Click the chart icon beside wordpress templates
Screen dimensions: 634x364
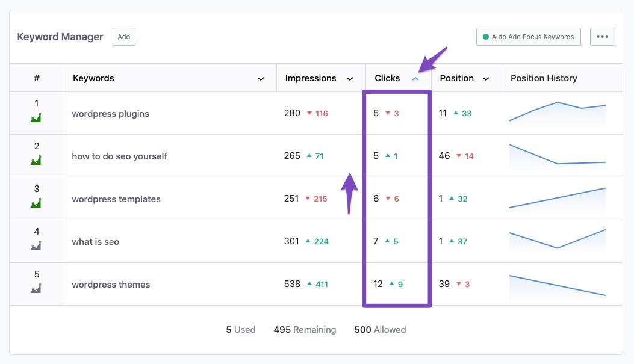pos(36,203)
